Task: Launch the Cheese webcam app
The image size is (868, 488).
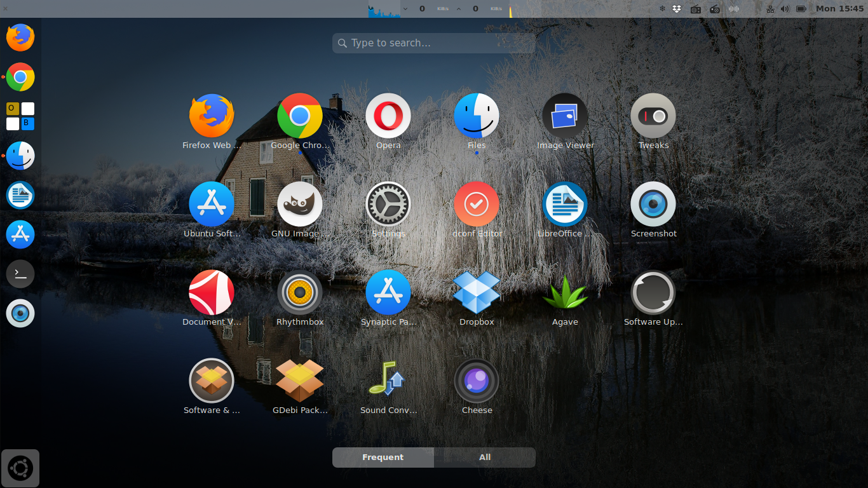Action: (477, 387)
